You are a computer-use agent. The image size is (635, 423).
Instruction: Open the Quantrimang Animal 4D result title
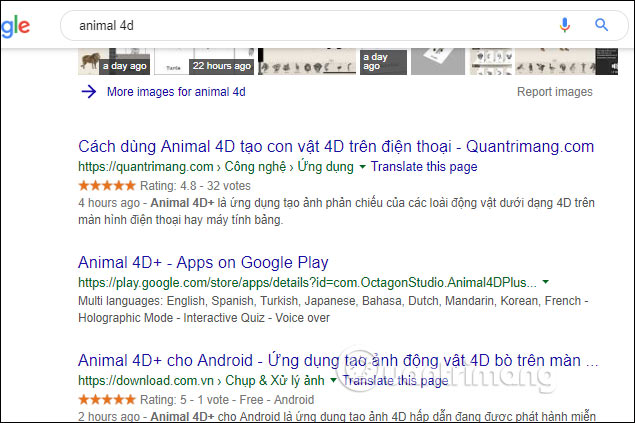(x=336, y=147)
